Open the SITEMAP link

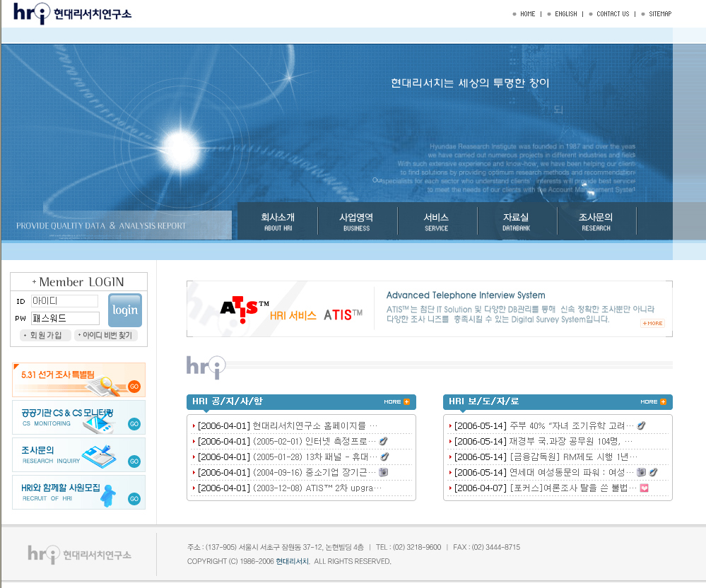[660, 14]
